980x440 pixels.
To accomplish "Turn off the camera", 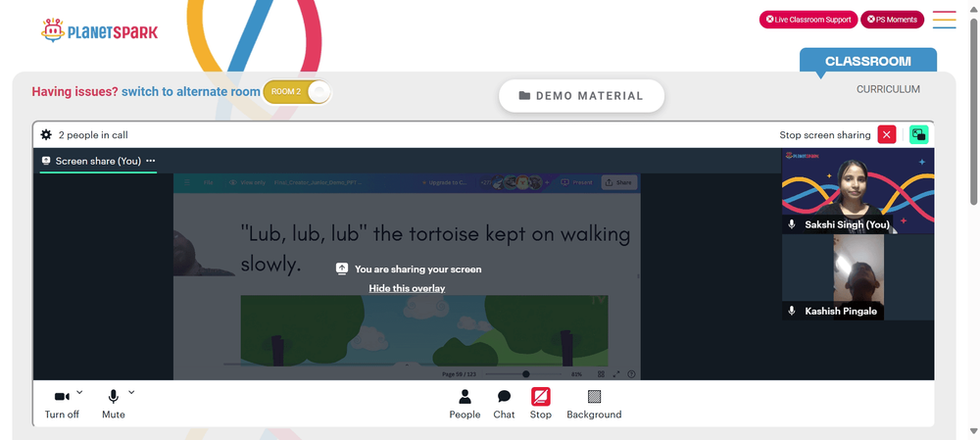I will (x=62, y=405).
